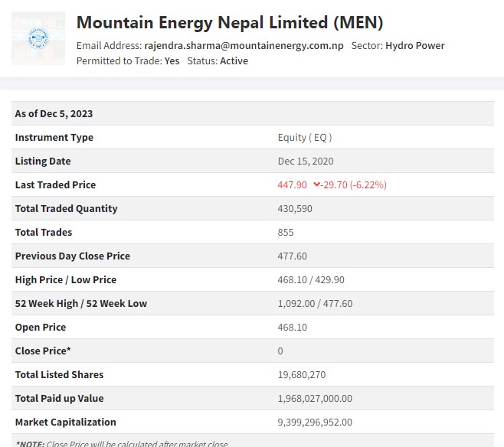Click the rajendra.sharma email address
Screen dimensions: 504x447
click(244, 46)
